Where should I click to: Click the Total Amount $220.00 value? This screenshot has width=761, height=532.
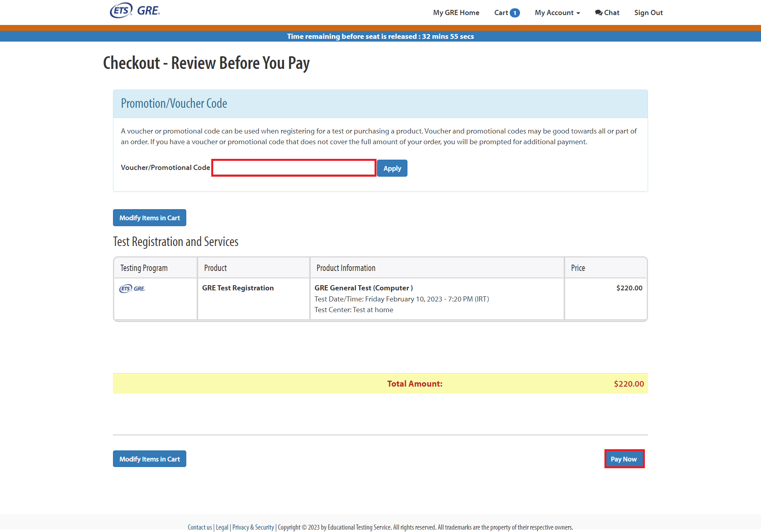629,384
